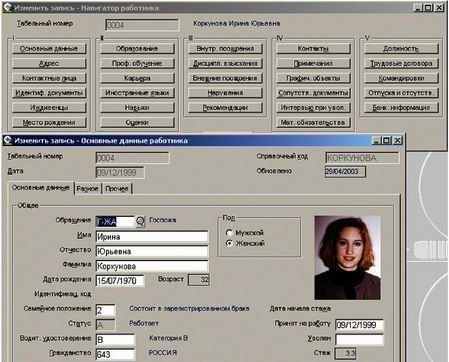Switch to the Прочее tab
The width and height of the screenshot is (449, 362).
click(x=117, y=189)
